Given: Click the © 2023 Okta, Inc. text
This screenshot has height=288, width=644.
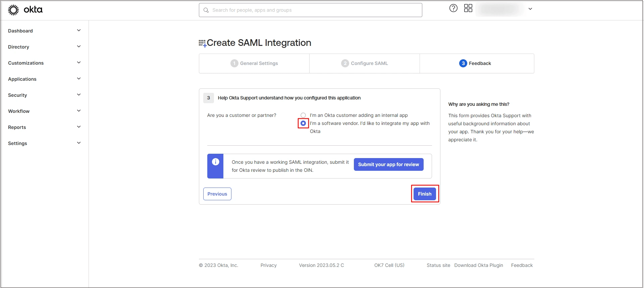Looking at the screenshot, I should pos(218,265).
